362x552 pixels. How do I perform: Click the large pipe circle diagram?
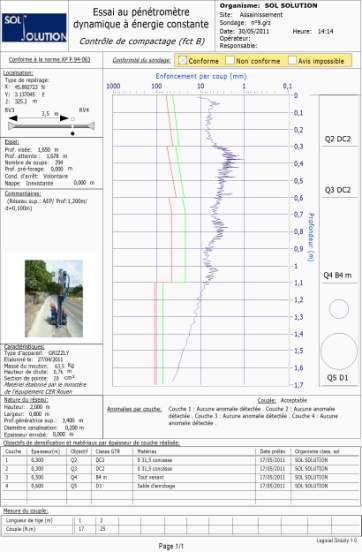[339, 351]
